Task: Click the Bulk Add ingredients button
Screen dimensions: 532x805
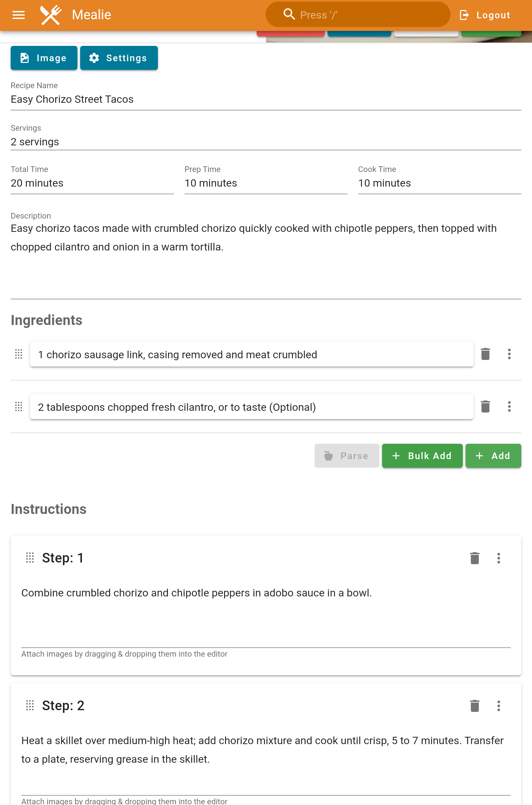Action: pos(422,456)
